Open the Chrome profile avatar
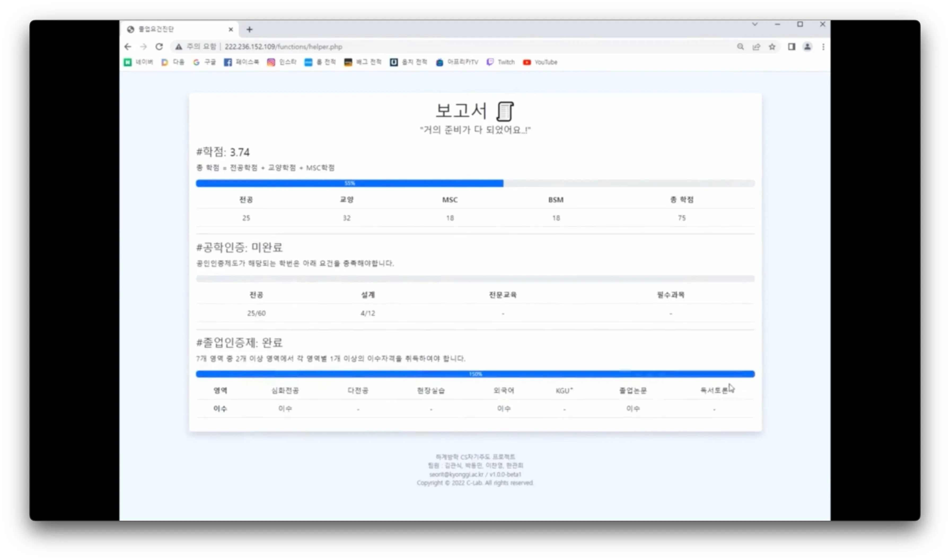This screenshot has height=560, width=950. [x=808, y=47]
